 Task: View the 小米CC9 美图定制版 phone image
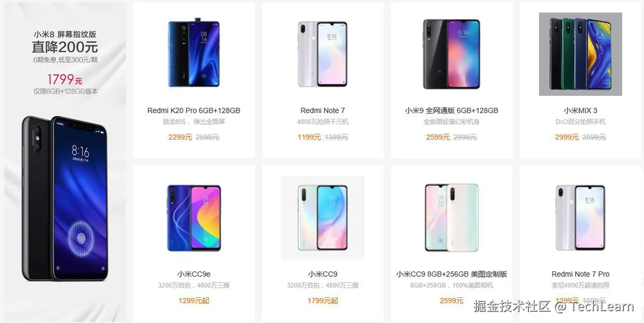coord(452,218)
